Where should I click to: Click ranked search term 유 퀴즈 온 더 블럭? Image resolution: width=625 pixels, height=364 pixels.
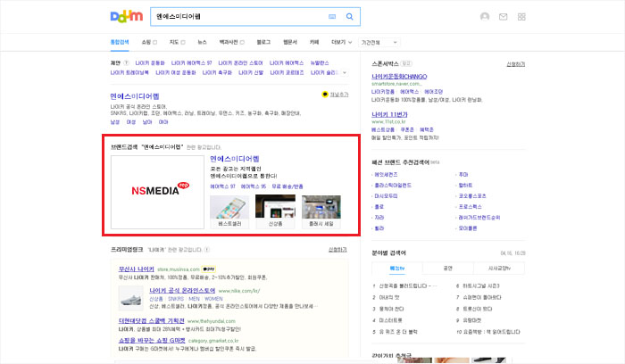(398, 332)
